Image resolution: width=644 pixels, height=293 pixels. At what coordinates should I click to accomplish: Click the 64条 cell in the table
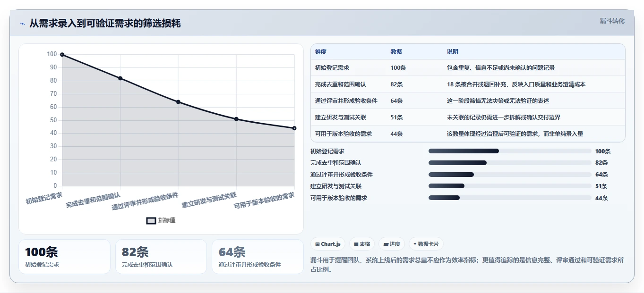[397, 101]
